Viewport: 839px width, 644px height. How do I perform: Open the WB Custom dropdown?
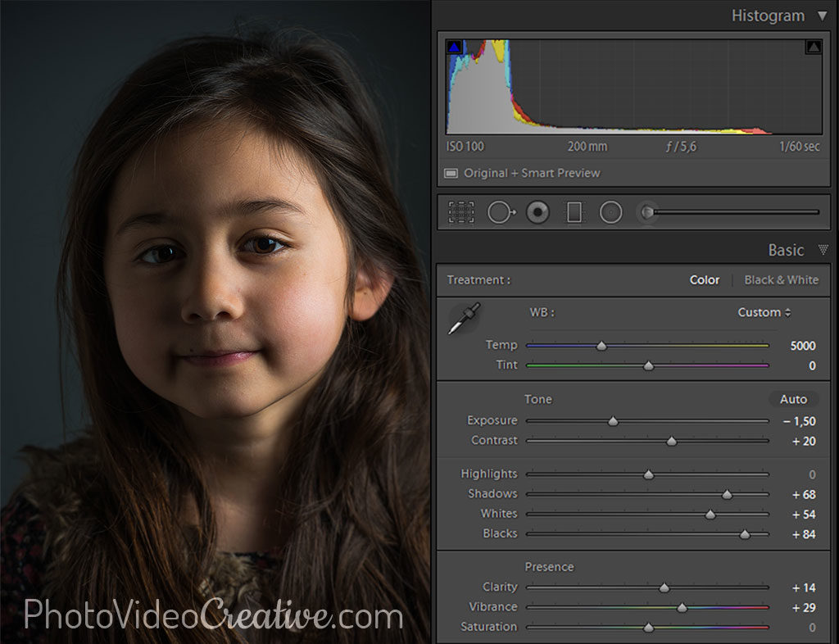click(763, 312)
